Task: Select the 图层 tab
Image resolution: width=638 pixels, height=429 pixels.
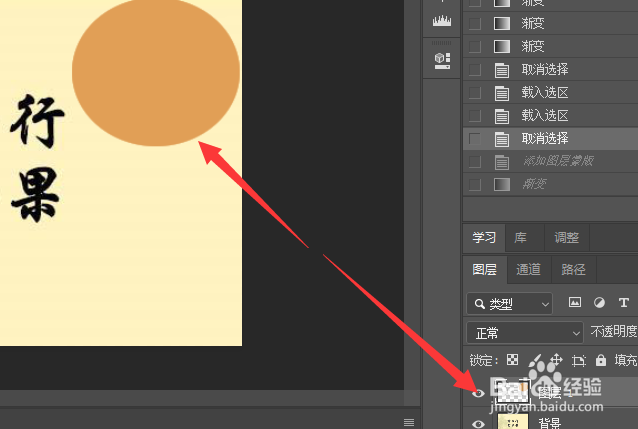Action: [x=485, y=269]
